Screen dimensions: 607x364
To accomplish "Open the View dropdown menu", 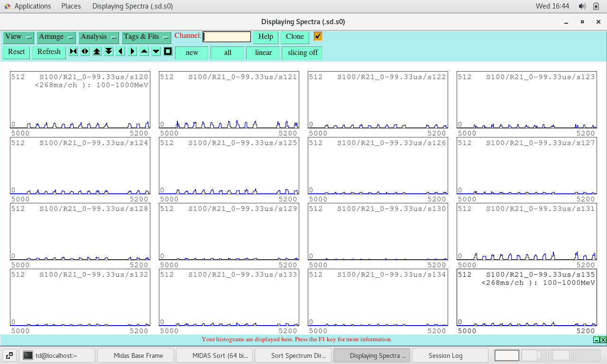I will pyautogui.click(x=18, y=37).
